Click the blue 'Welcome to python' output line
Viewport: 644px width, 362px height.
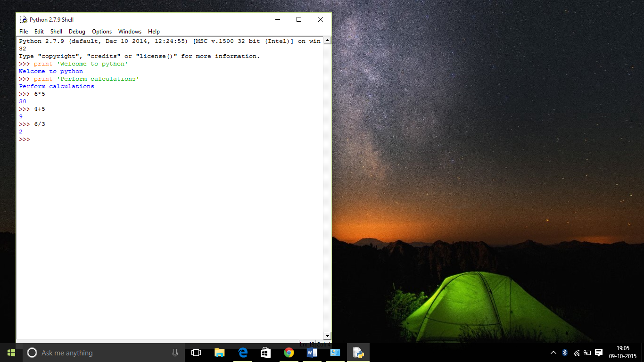[51, 71]
